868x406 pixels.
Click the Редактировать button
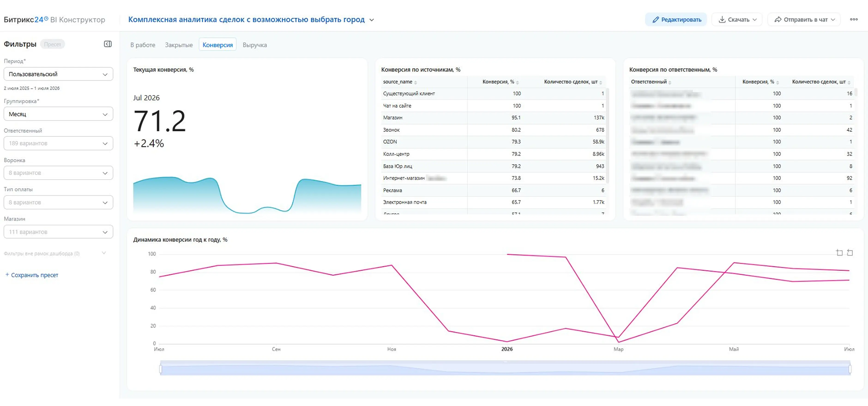click(x=676, y=20)
